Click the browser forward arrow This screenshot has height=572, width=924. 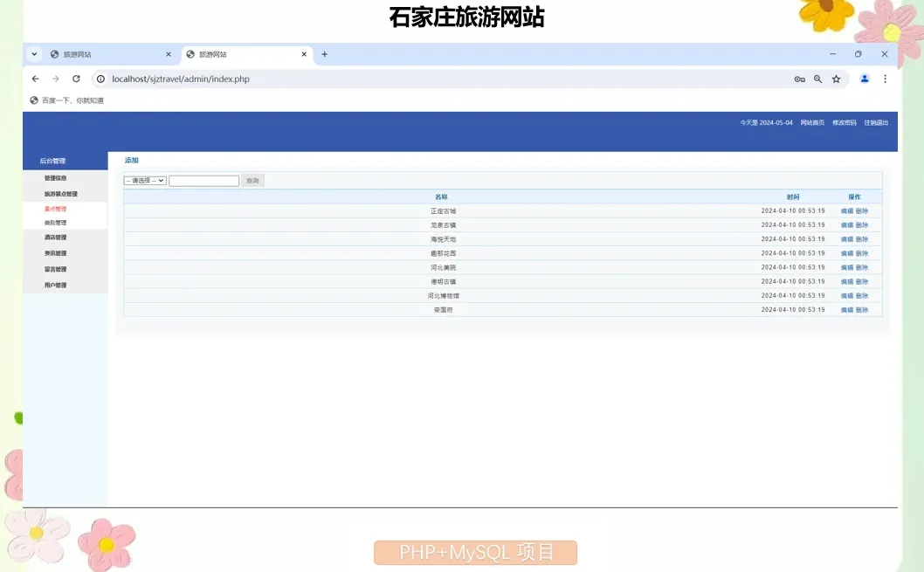click(55, 79)
